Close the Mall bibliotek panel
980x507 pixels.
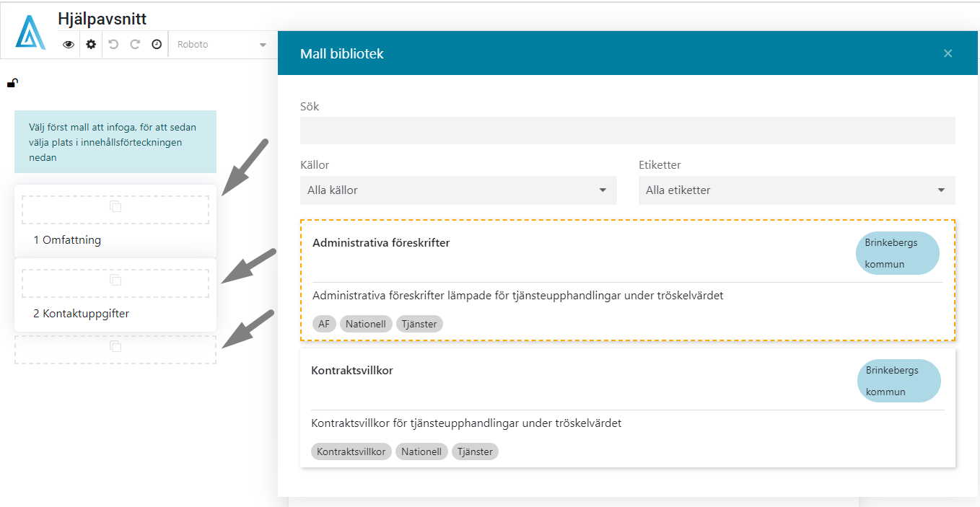(x=948, y=53)
